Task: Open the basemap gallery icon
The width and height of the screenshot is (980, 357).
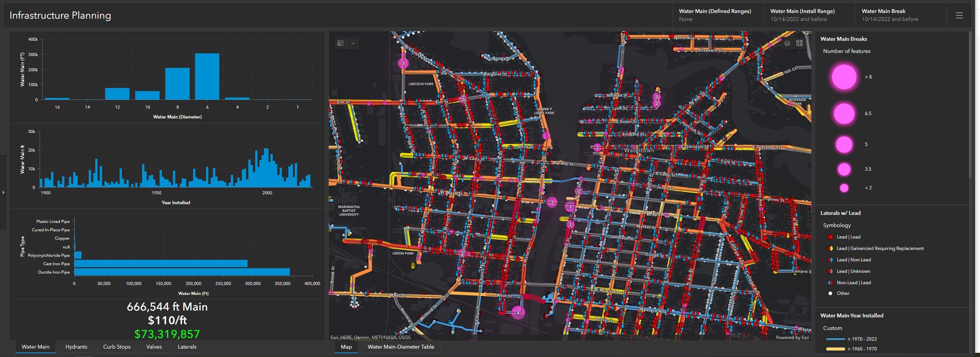Action: click(x=799, y=43)
